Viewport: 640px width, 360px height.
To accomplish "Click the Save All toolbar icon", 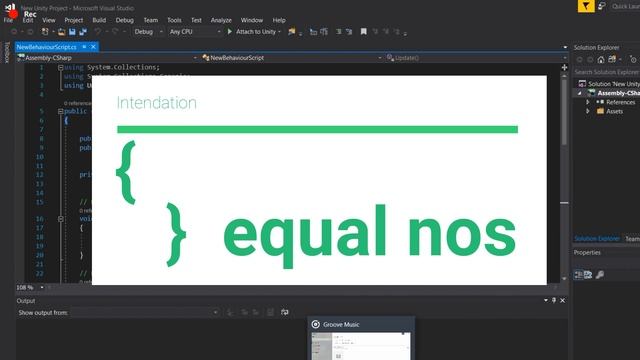I will [x=83, y=31].
